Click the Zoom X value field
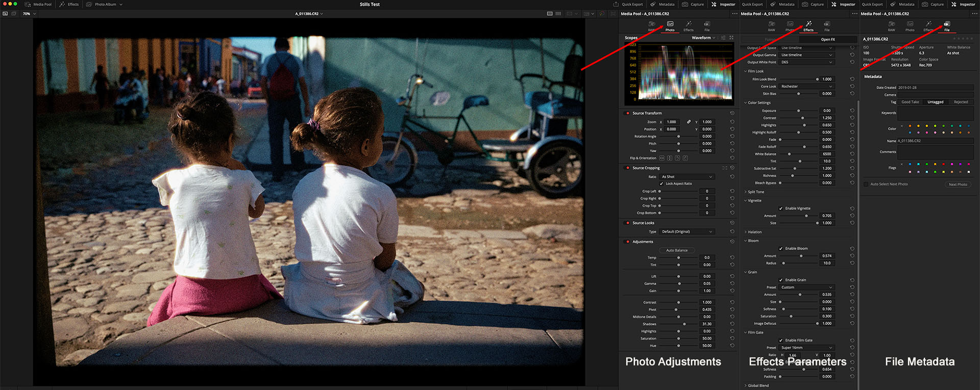This screenshot has height=390, width=980. 671,122
